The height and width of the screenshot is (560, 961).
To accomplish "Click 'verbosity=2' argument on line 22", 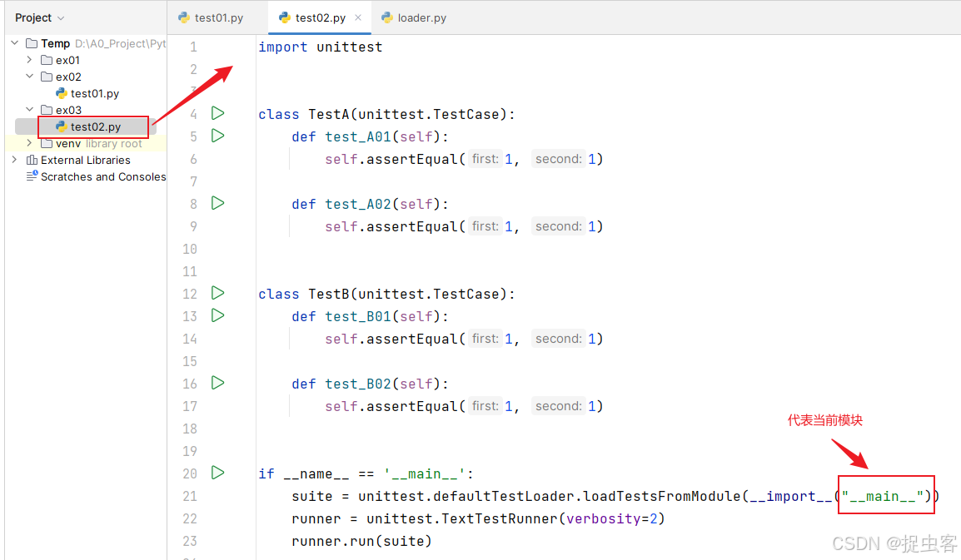I will (611, 519).
